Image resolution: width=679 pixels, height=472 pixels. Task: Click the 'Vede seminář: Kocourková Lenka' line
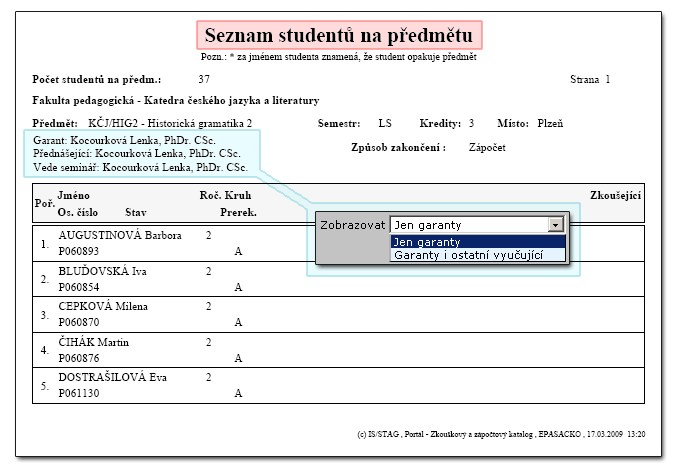[140, 167]
